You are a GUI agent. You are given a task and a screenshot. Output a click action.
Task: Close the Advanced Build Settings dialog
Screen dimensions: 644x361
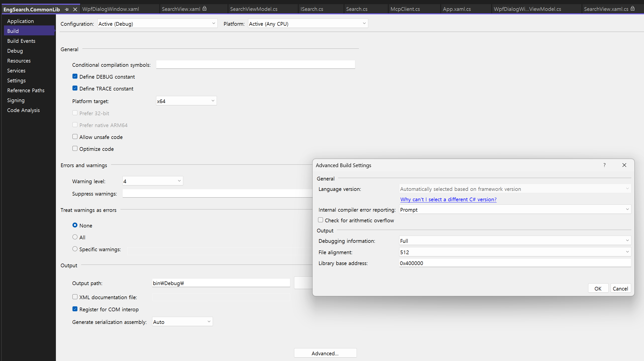[x=624, y=165]
